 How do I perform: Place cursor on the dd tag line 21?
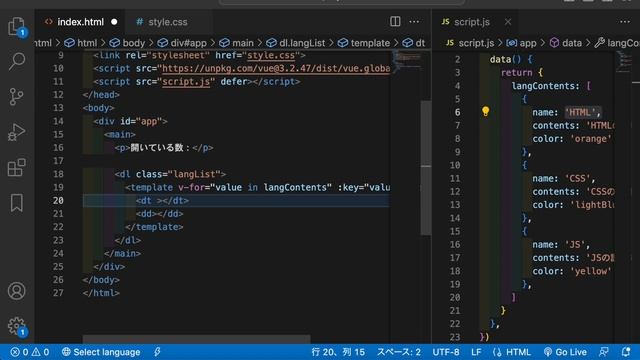pos(160,213)
